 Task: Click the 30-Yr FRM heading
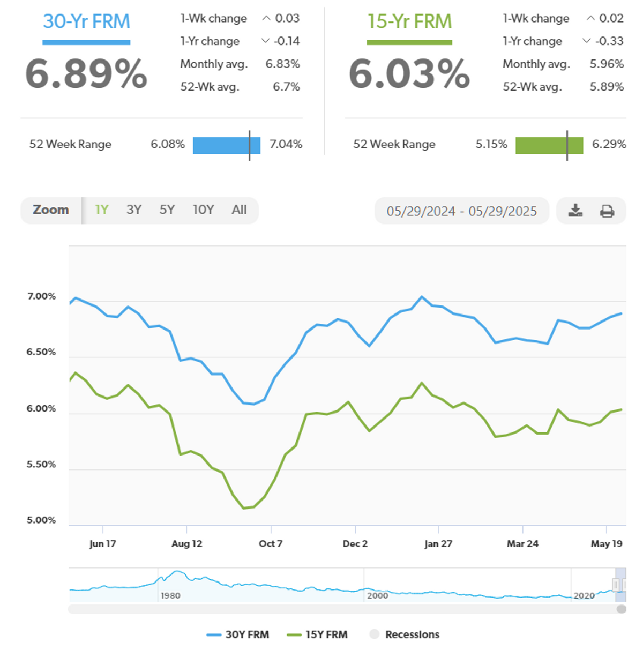point(86,21)
